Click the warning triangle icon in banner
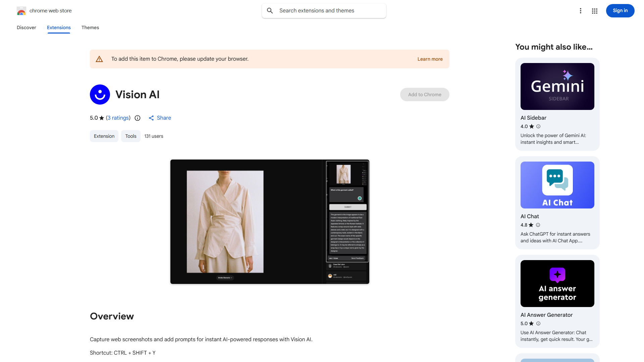This screenshot has height=362, width=644. pyautogui.click(x=99, y=59)
